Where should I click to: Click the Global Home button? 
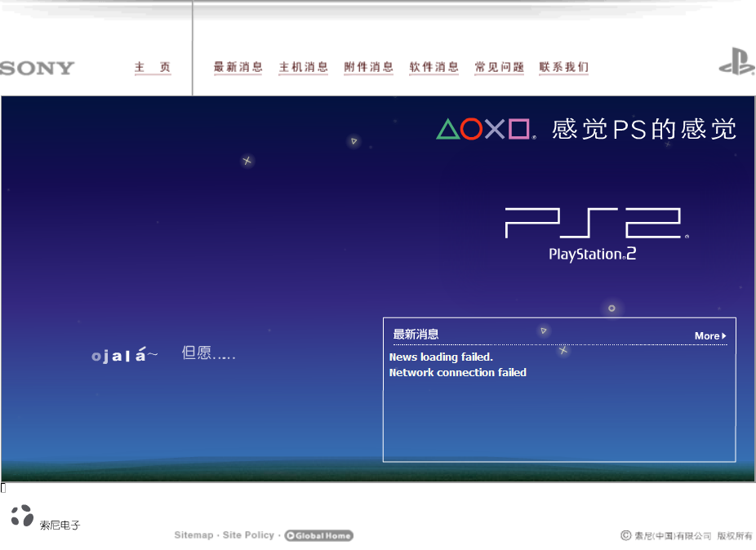coord(318,535)
